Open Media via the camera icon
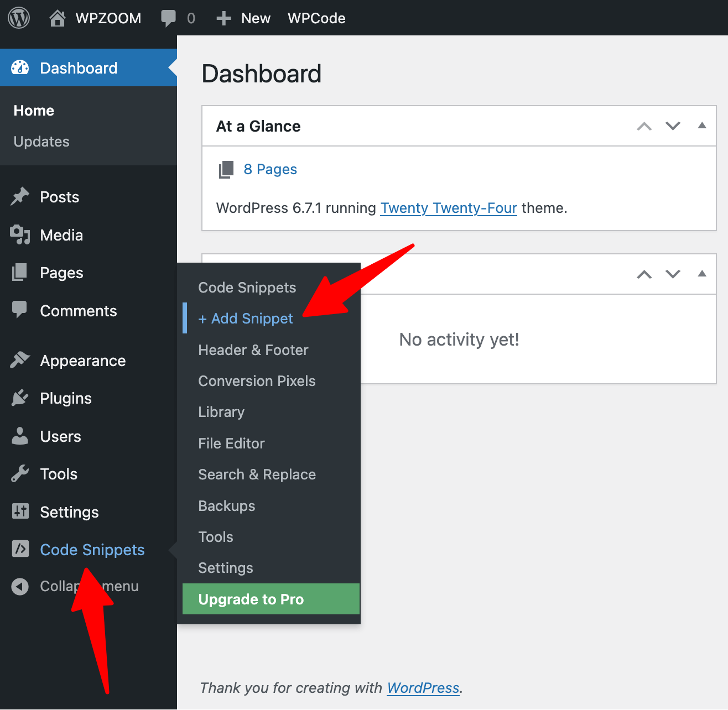Viewport: 728px width, 710px height. 20,234
